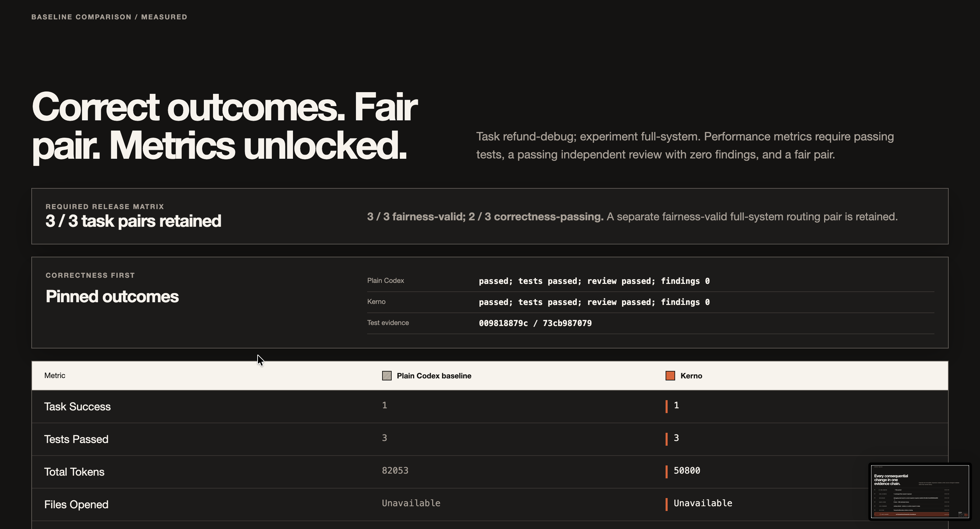The height and width of the screenshot is (529, 980).
Task: Click the 'Total Tokens' row label
Action: (x=74, y=472)
